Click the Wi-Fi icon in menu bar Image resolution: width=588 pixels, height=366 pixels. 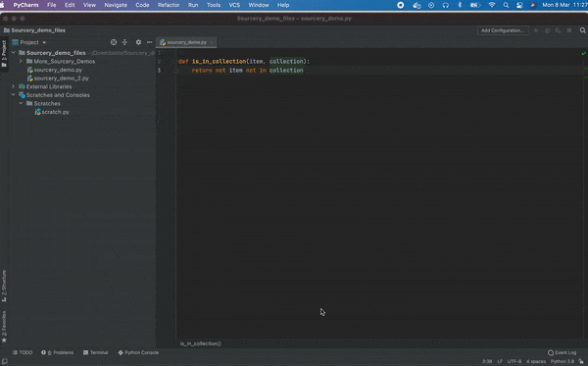pos(492,5)
